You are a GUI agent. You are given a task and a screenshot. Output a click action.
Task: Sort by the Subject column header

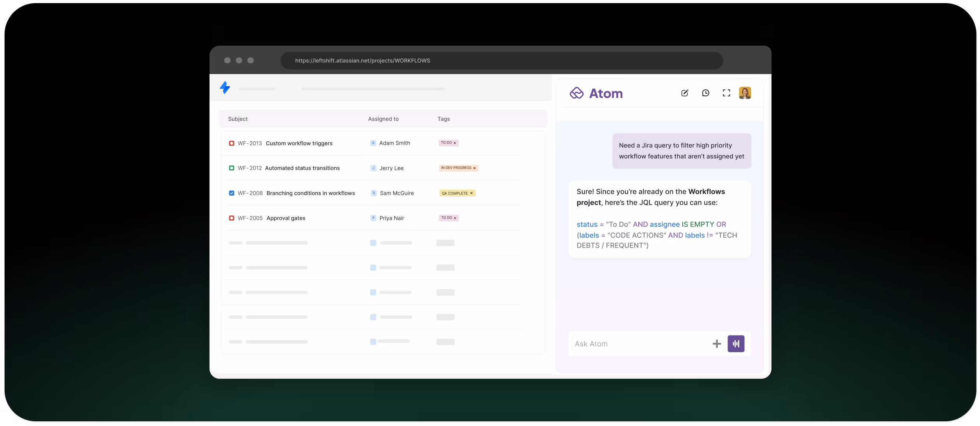pyautogui.click(x=238, y=119)
